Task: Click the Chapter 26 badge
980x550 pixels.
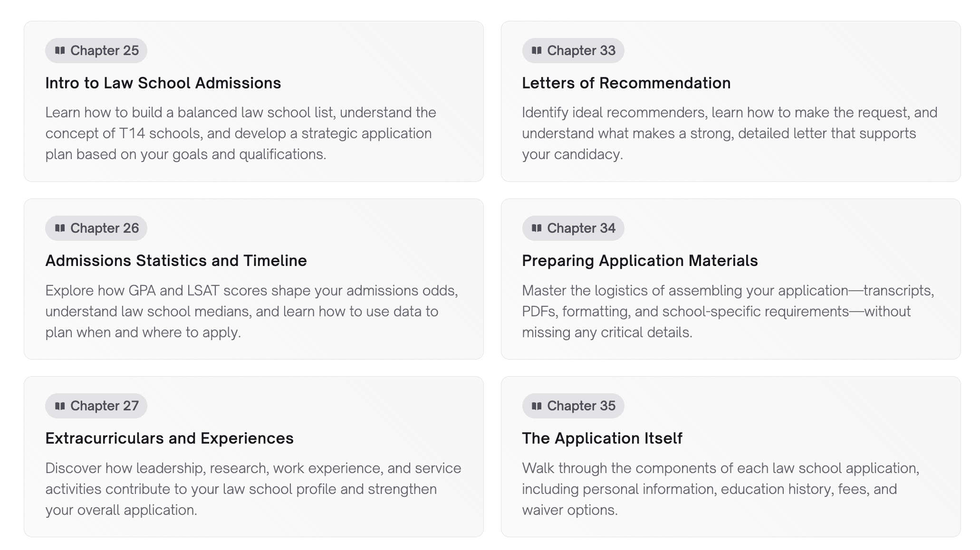Action: click(96, 228)
